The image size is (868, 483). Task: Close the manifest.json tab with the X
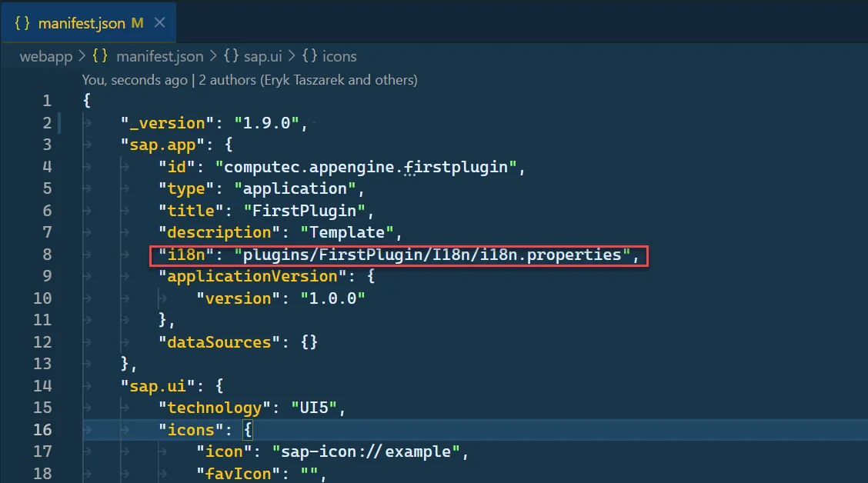tap(159, 22)
